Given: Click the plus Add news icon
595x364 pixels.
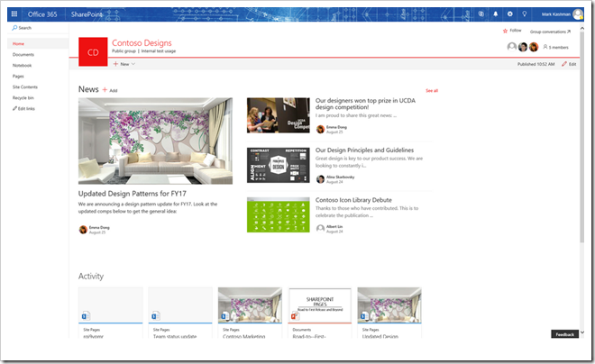Looking at the screenshot, I should click(x=105, y=89).
